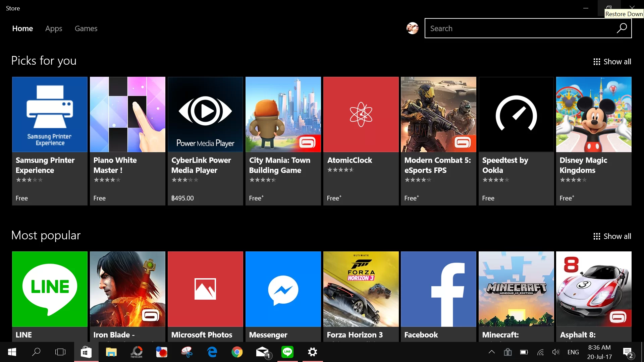This screenshot has width=644, height=362.
Task: Click the Forza Horizon 3 title text
Action: point(355,335)
